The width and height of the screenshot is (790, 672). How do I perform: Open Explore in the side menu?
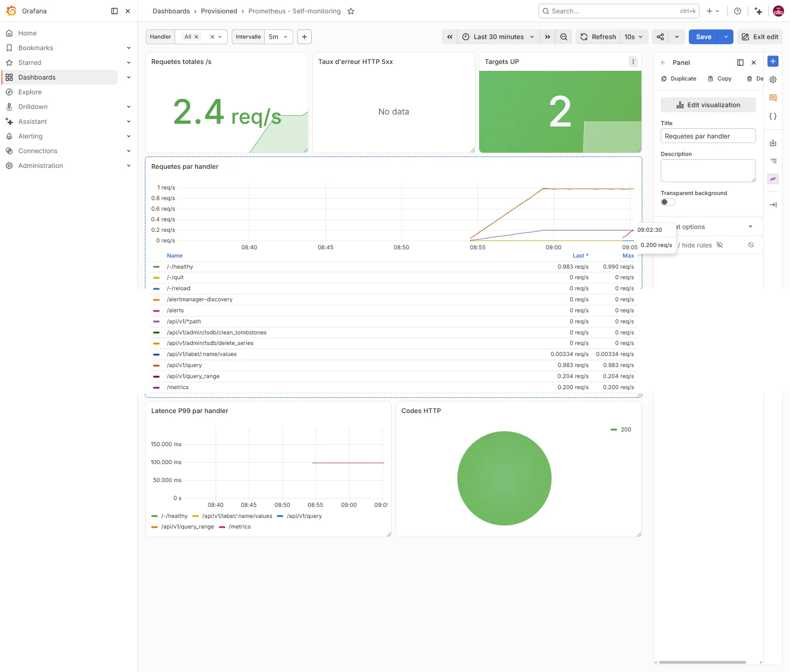coord(30,92)
